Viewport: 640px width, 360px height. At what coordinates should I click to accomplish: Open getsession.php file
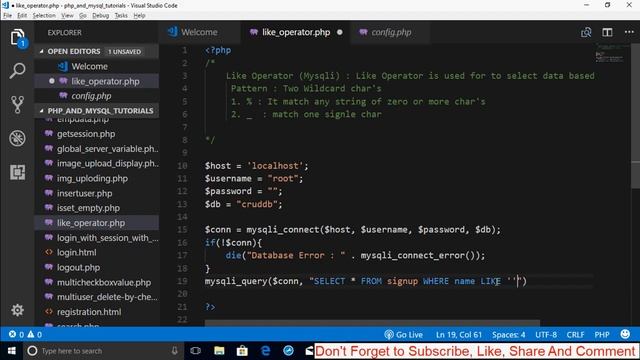tap(97, 134)
